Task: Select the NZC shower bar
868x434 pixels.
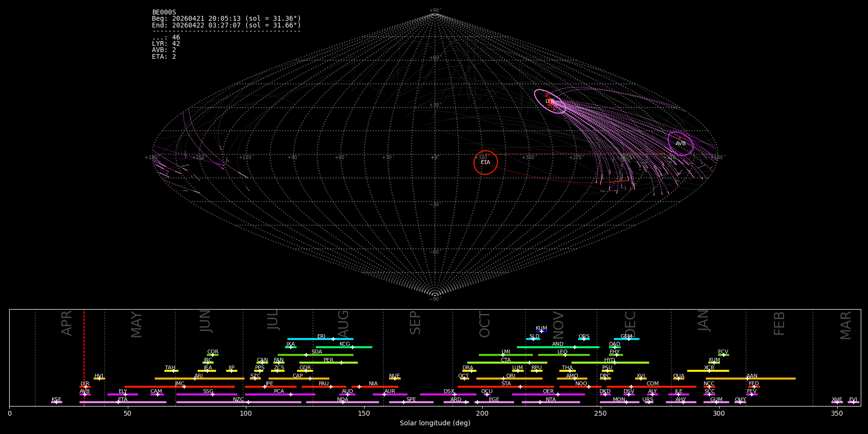Action: coord(239,402)
